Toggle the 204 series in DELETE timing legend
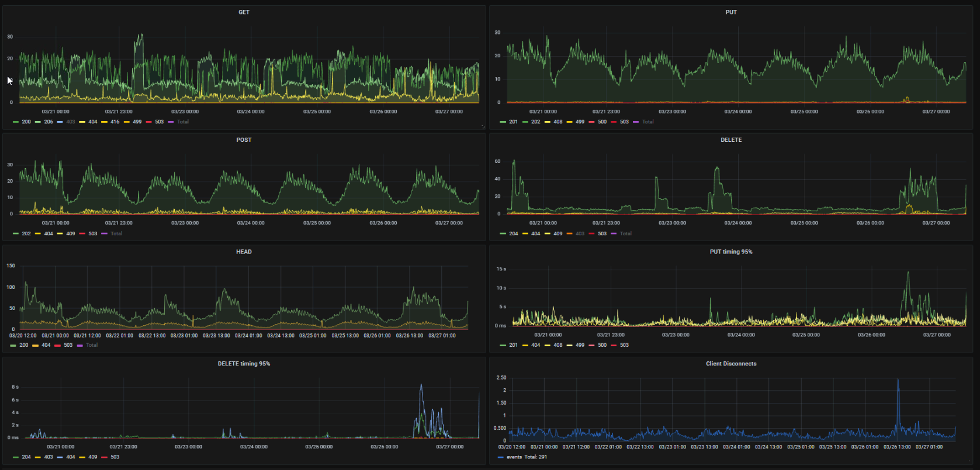980x470 pixels. pyautogui.click(x=26, y=457)
